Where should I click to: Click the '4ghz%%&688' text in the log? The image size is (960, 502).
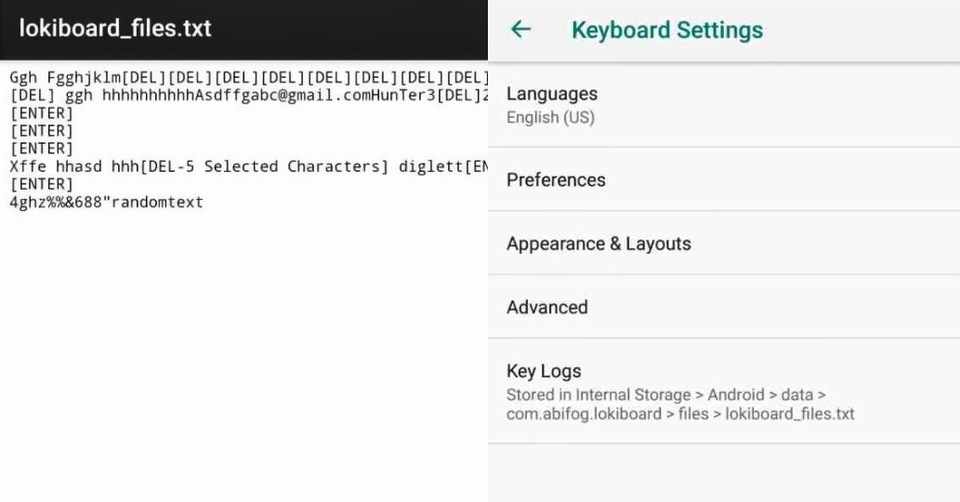(x=56, y=202)
